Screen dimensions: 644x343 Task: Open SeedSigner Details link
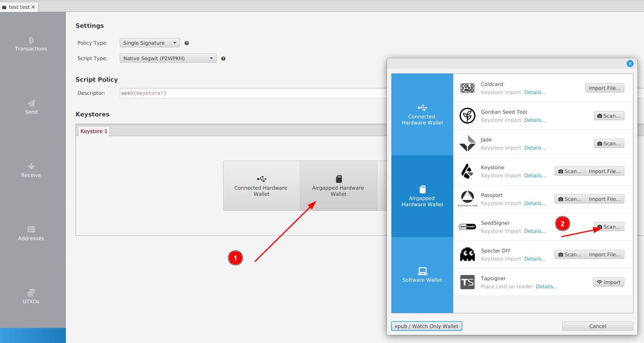[535, 231]
